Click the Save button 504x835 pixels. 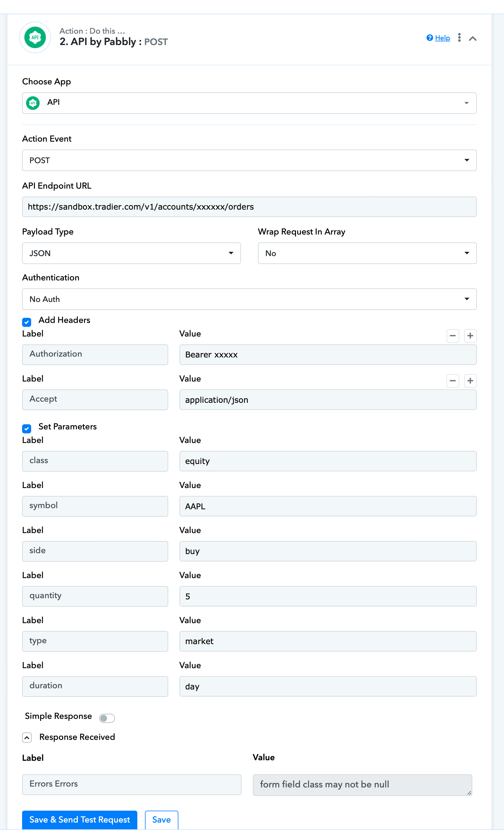pyautogui.click(x=162, y=820)
